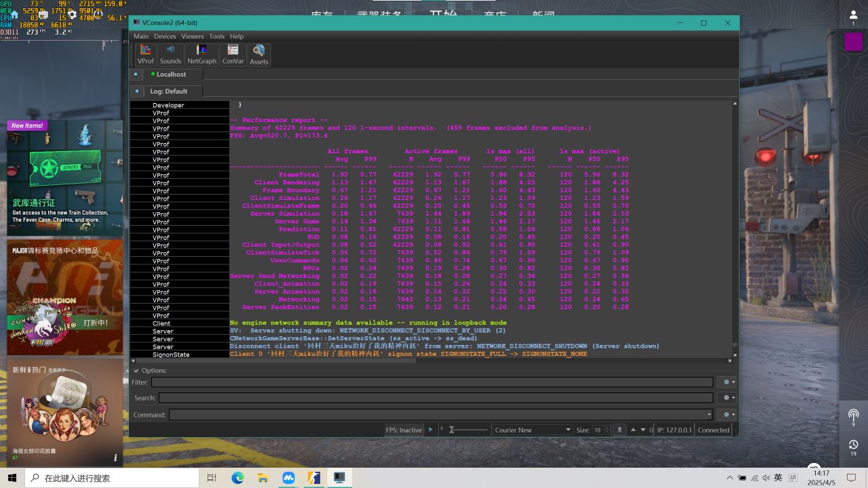Viewport: 868px width, 488px height.
Task: Click the FPS: Inactive button
Action: (x=403, y=430)
